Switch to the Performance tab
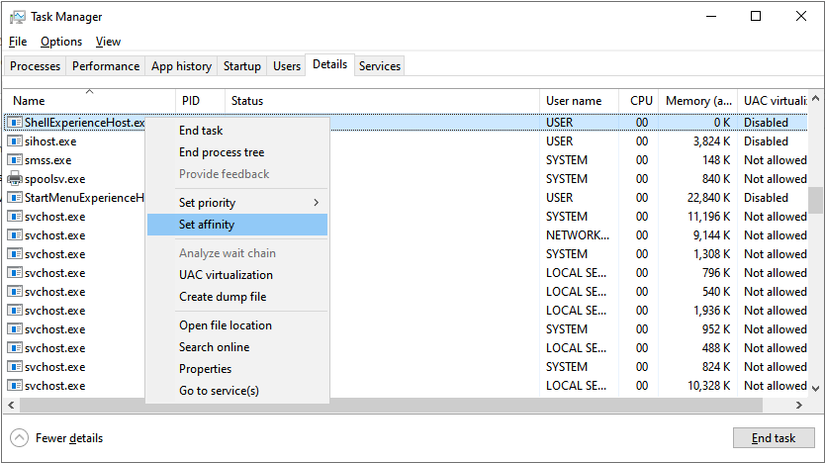Screen dimensions: 825x464 coord(106,66)
